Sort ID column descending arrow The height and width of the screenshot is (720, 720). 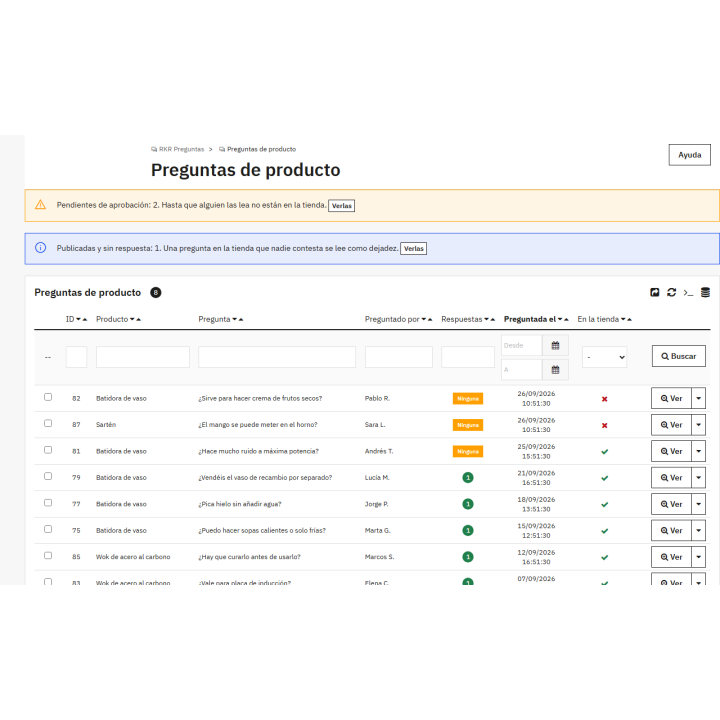coord(79,319)
